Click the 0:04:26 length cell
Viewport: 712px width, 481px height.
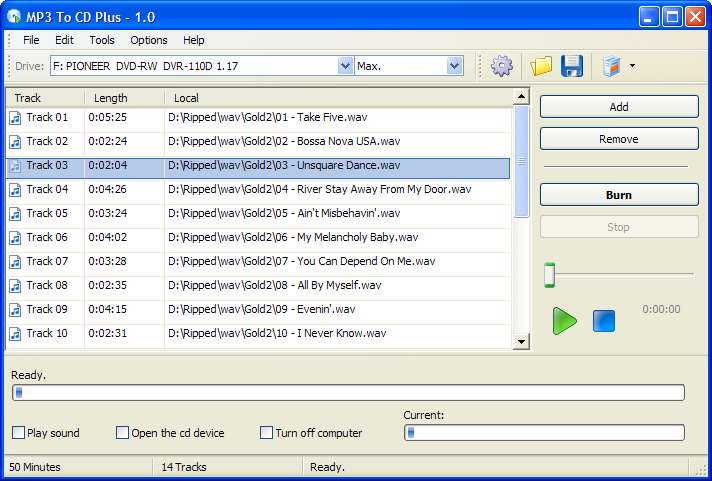coord(108,189)
